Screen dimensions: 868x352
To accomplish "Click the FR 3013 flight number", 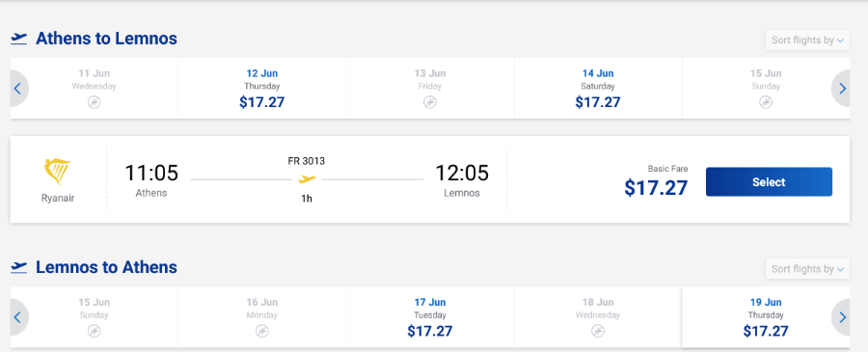I will [x=306, y=162].
